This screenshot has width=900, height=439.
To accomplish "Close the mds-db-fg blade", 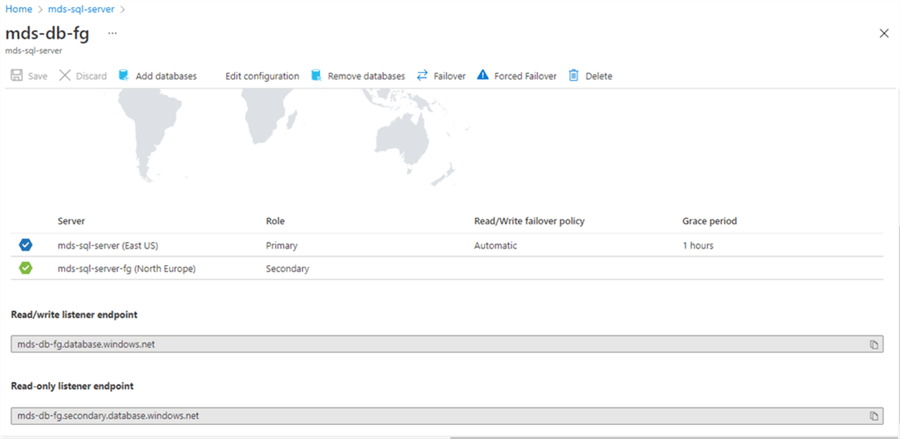I will point(884,33).
